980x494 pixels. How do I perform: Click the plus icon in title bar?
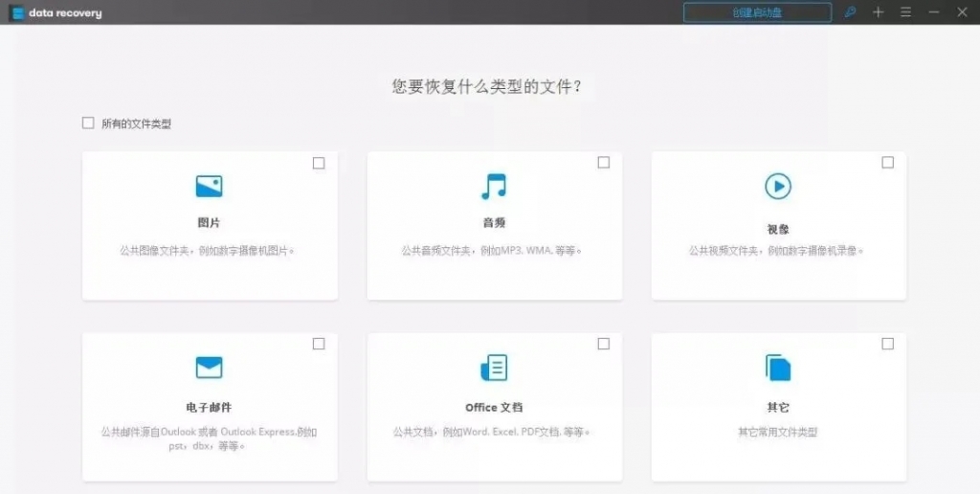point(878,12)
